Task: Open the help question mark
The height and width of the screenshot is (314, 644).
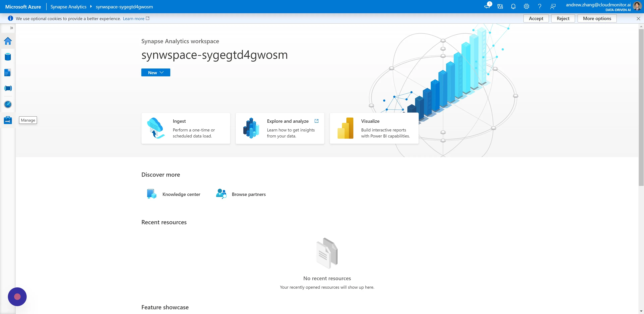Action: tap(540, 7)
